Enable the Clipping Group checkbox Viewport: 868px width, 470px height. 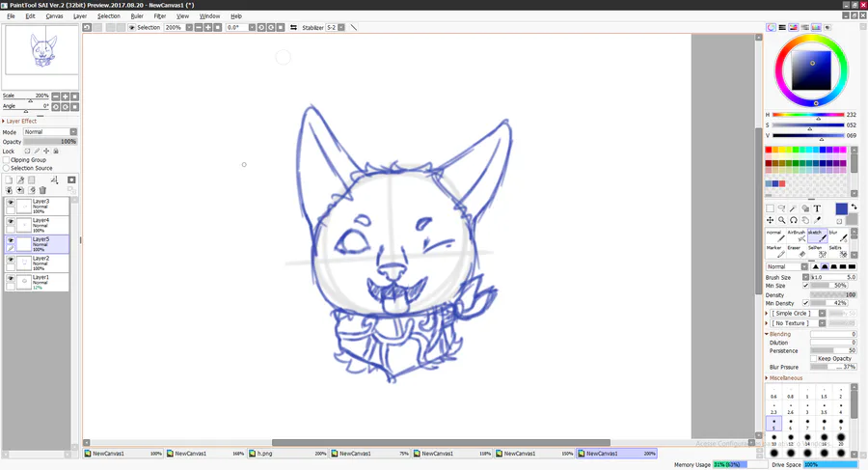click(x=6, y=159)
